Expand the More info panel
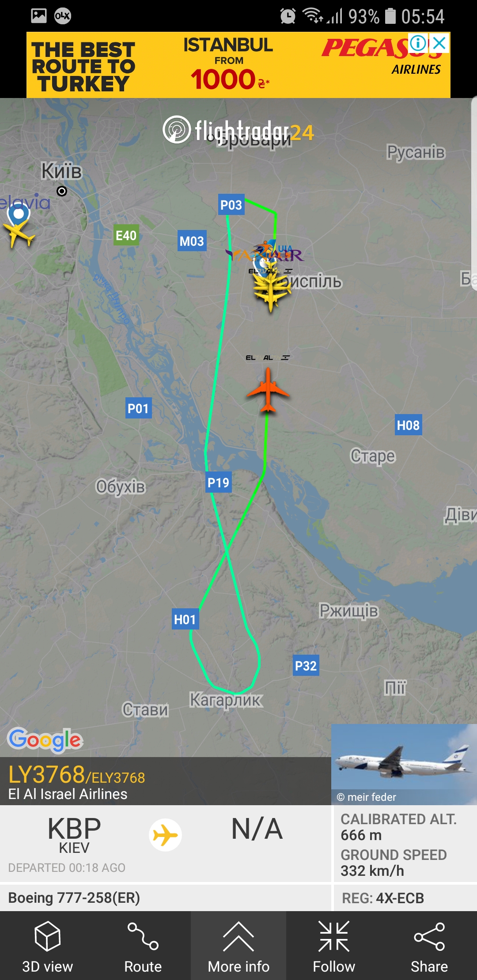The width and height of the screenshot is (477, 980). click(x=238, y=946)
